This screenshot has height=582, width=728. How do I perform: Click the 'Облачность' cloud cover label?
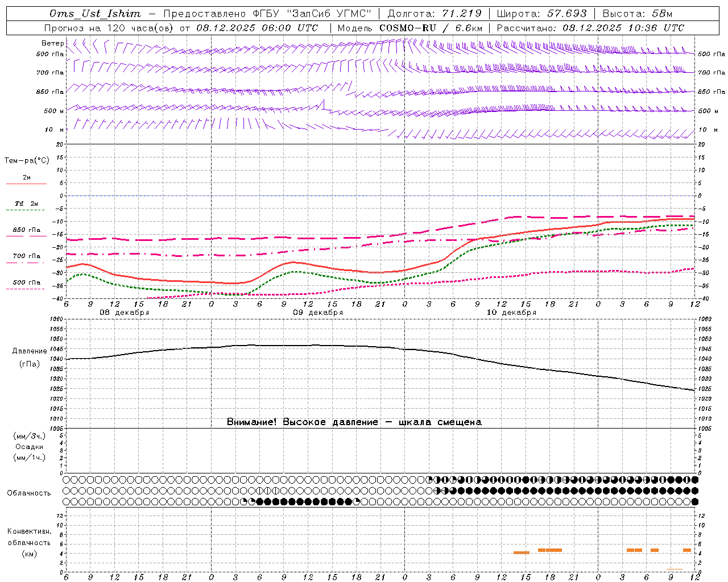coord(29,493)
